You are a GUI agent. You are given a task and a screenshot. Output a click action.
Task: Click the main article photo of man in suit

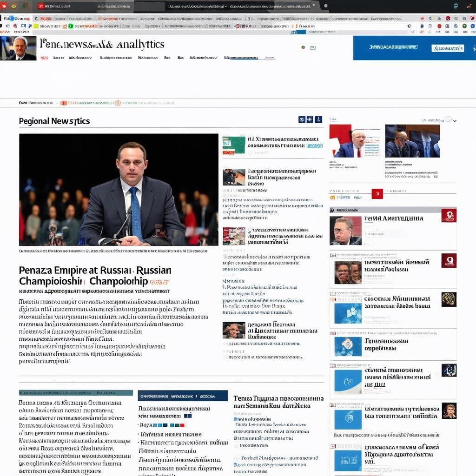click(119, 190)
